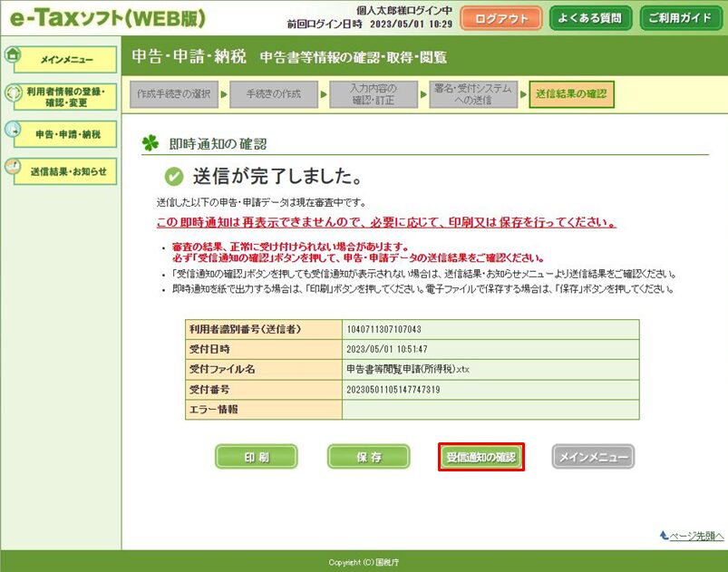The height and width of the screenshot is (572, 728).
Task: Click the gray メインメニュー button at bottom
Action: (593, 457)
